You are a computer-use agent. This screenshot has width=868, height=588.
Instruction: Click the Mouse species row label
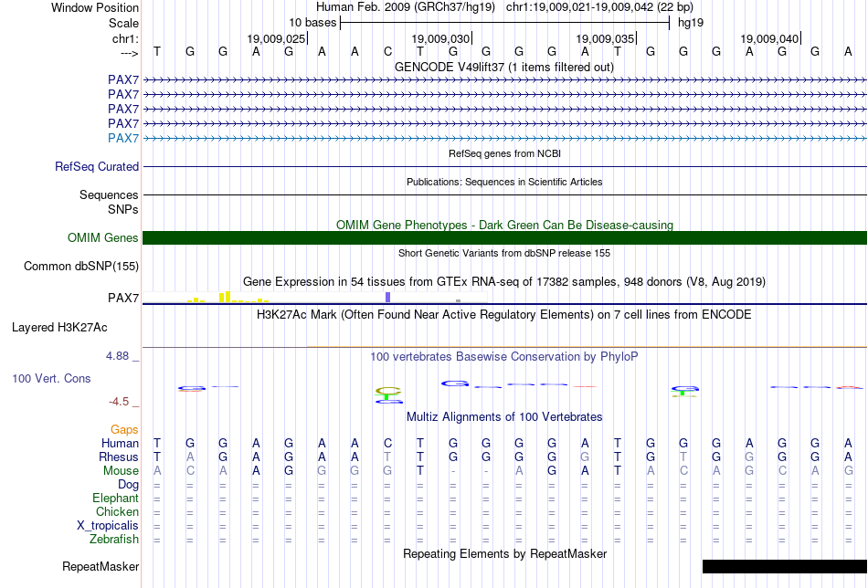(122, 471)
